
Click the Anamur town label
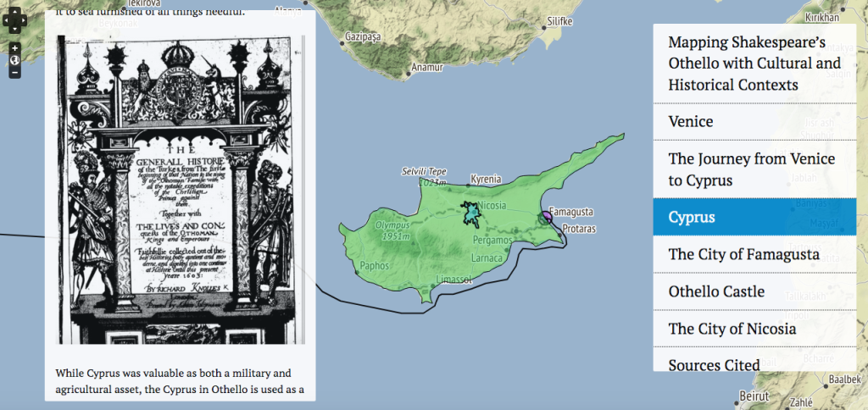click(427, 68)
